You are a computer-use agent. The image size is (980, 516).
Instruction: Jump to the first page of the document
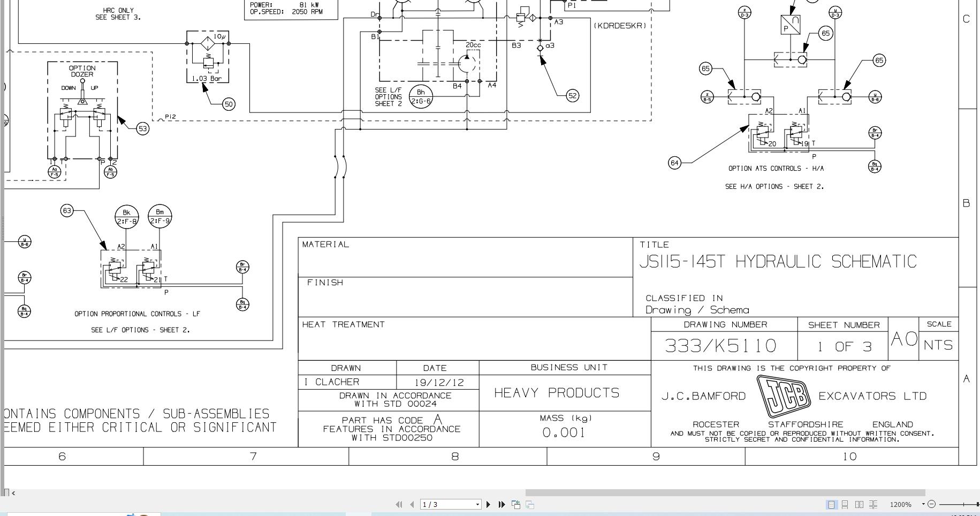(399, 504)
